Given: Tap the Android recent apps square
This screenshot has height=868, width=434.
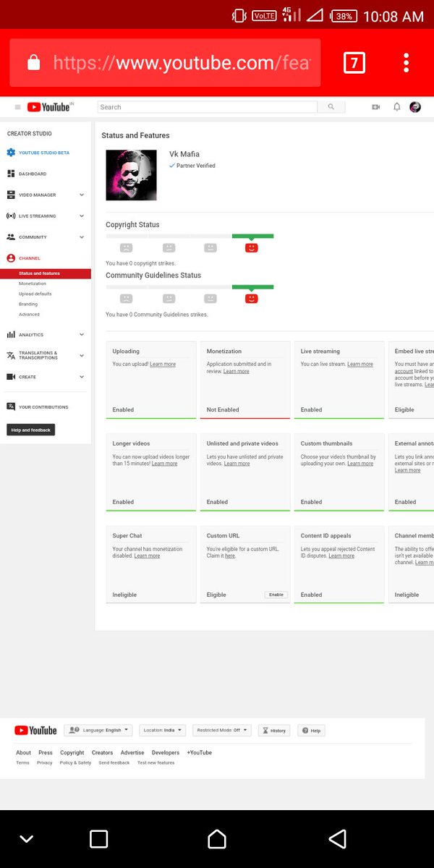Looking at the screenshot, I should pos(98,839).
